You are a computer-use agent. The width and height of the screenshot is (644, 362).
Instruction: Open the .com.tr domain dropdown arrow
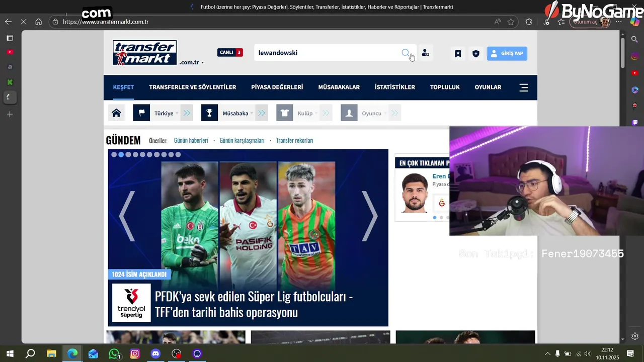203,63
